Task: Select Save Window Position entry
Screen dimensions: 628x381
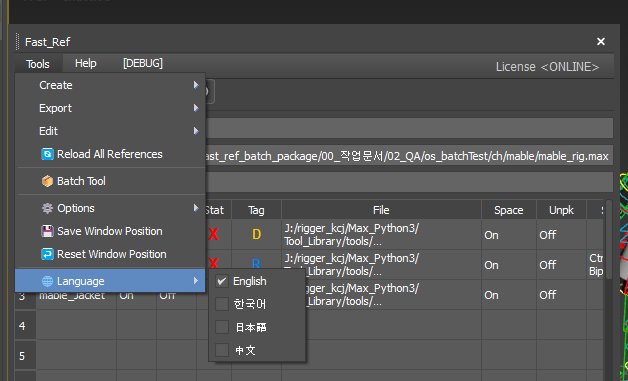Action: [110, 231]
